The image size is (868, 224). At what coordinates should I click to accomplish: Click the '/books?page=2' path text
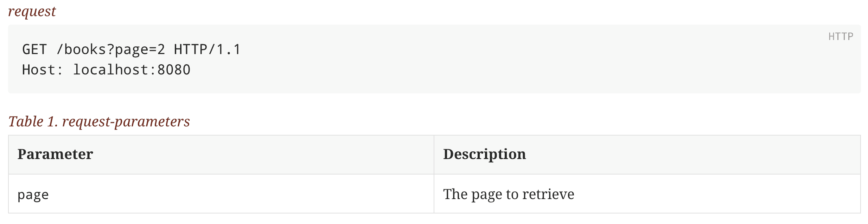pyautogui.click(x=110, y=50)
